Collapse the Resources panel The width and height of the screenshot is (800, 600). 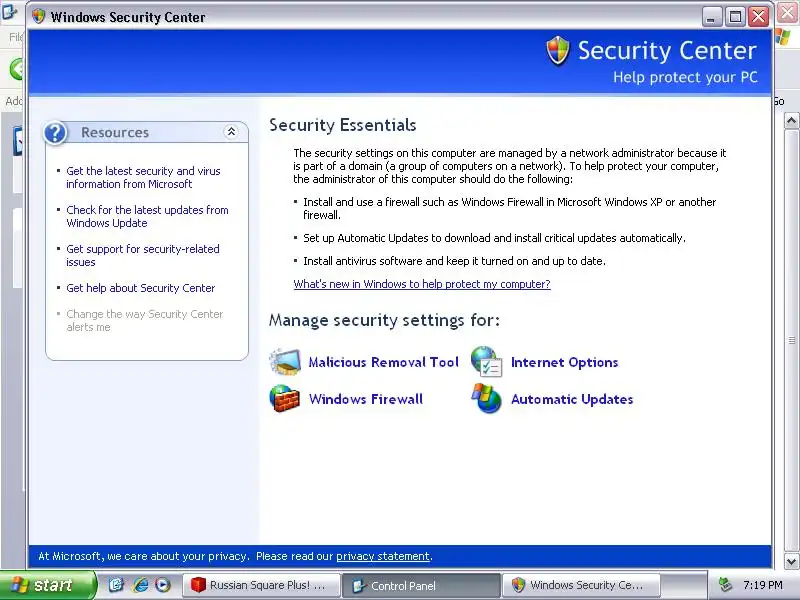pyautogui.click(x=231, y=132)
